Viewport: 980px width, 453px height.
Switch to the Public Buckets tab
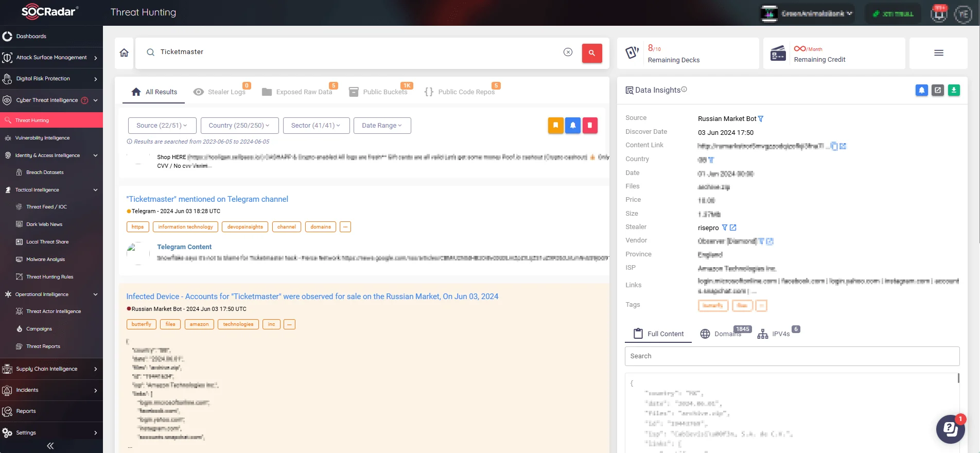click(x=378, y=92)
